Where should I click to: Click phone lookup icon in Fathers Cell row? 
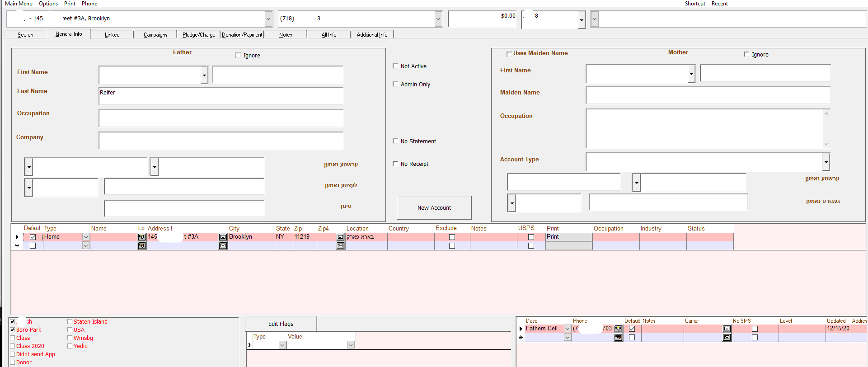(x=618, y=329)
